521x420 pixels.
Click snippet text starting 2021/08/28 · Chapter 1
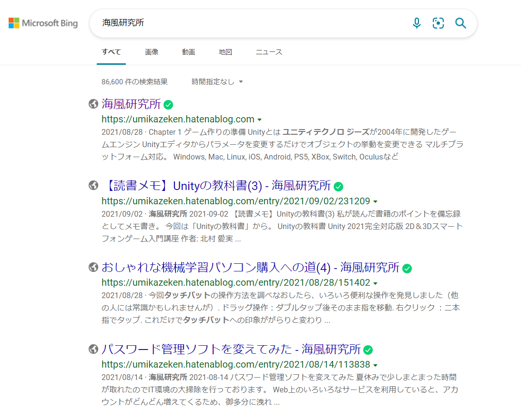click(x=283, y=144)
